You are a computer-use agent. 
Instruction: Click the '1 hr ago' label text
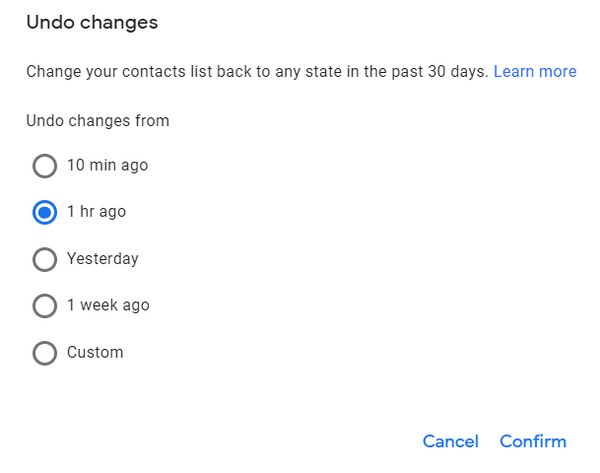pyautogui.click(x=96, y=212)
